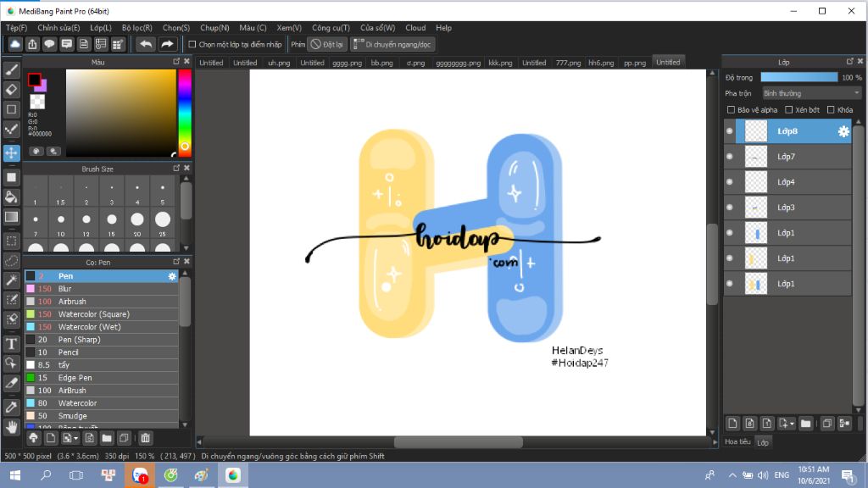This screenshot has height=488, width=868.
Task: Select the Select Eraser tool
Action: (x=11, y=319)
